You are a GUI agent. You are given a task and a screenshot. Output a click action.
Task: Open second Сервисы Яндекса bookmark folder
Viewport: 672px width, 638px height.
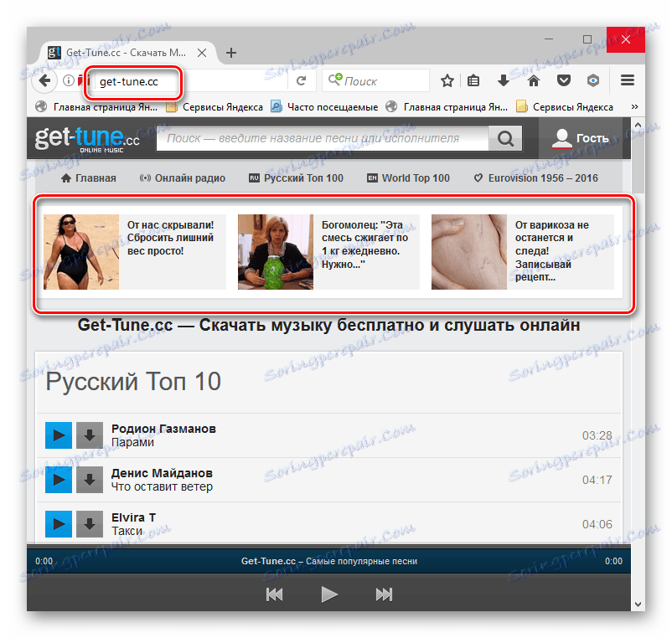[x=565, y=107]
